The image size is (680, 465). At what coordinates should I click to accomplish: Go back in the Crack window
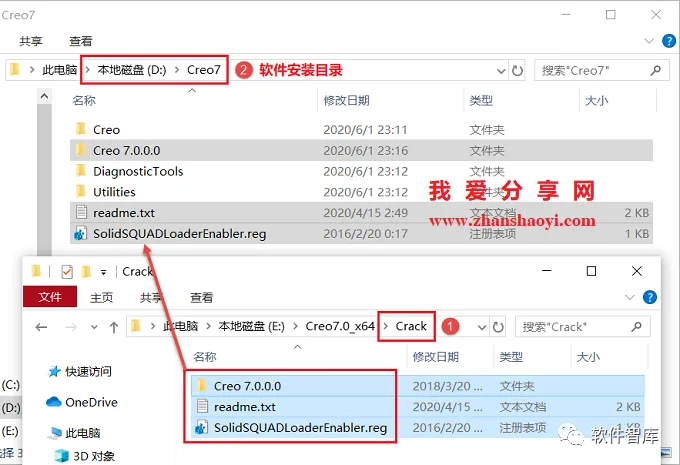click(41, 327)
